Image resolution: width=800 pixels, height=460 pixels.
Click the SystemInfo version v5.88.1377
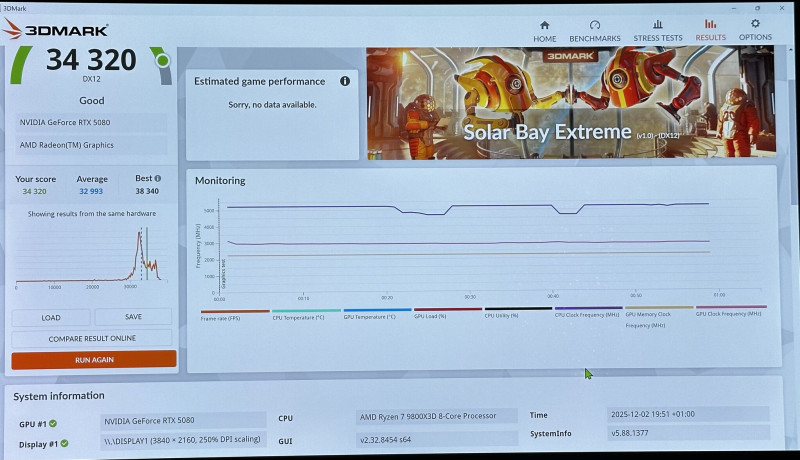pyautogui.click(x=688, y=433)
